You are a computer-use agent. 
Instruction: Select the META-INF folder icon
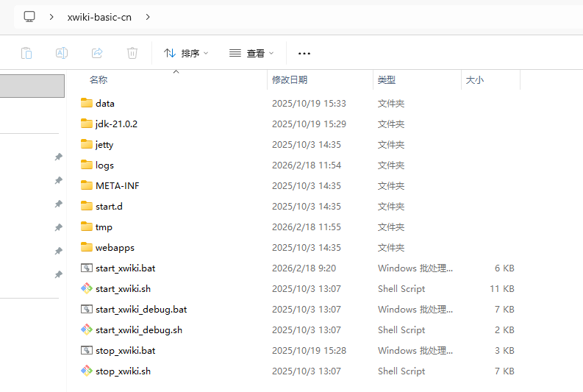click(x=87, y=185)
